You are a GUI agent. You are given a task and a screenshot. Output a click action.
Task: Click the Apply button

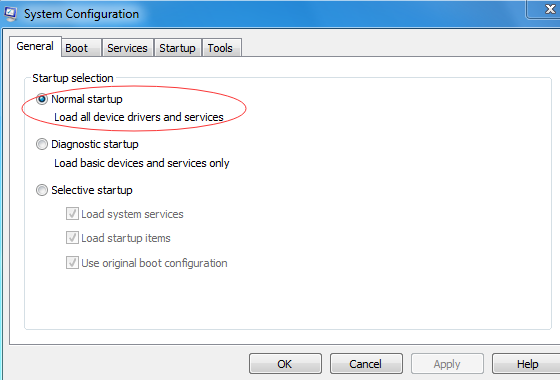click(447, 364)
